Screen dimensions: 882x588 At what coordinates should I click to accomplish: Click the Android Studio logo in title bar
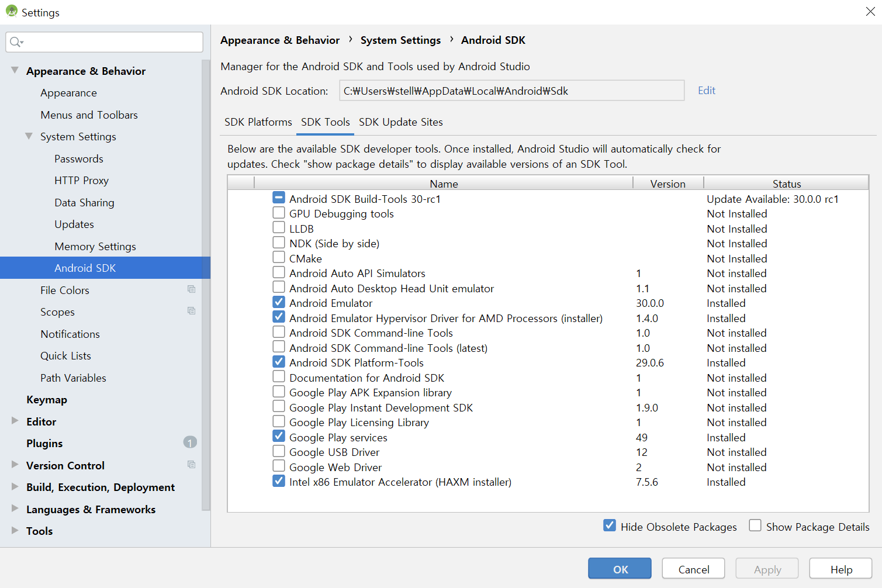[x=12, y=11]
